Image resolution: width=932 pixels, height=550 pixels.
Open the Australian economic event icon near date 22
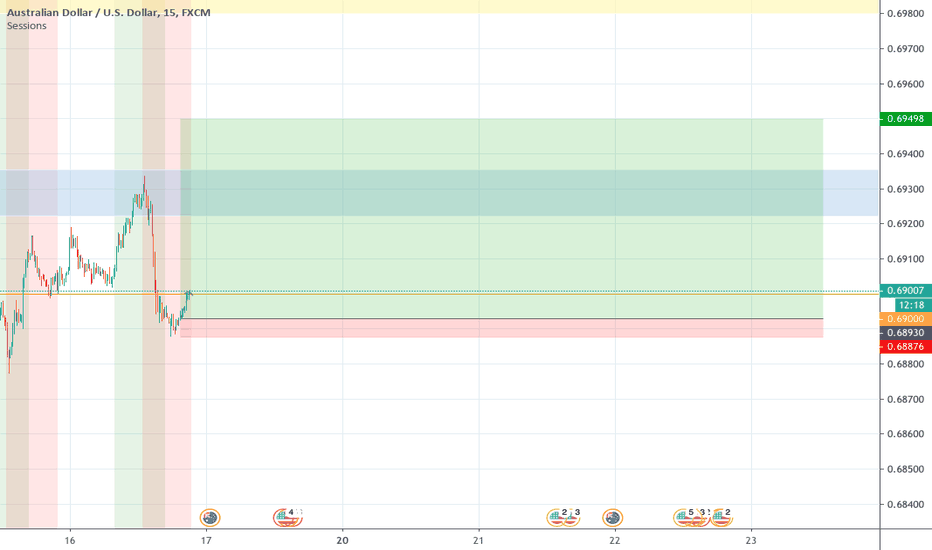(x=612, y=518)
